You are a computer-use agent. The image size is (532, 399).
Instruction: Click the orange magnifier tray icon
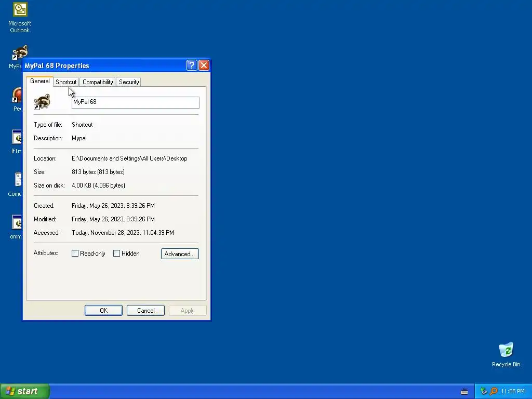click(494, 391)
